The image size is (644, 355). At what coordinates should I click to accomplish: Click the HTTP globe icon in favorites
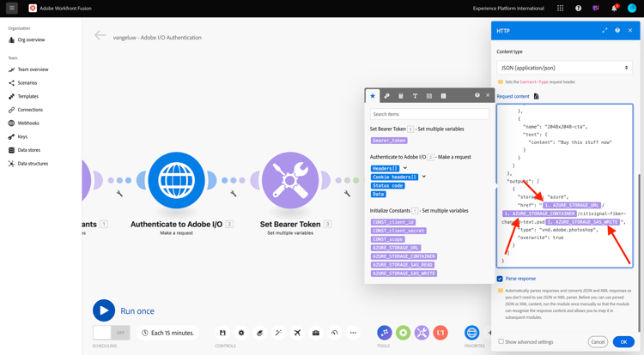472,333
